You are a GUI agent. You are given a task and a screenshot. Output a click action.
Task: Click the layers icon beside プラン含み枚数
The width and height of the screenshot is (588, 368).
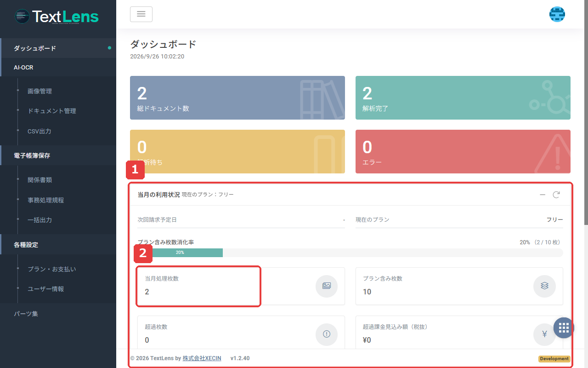click(x=544, y=286)
